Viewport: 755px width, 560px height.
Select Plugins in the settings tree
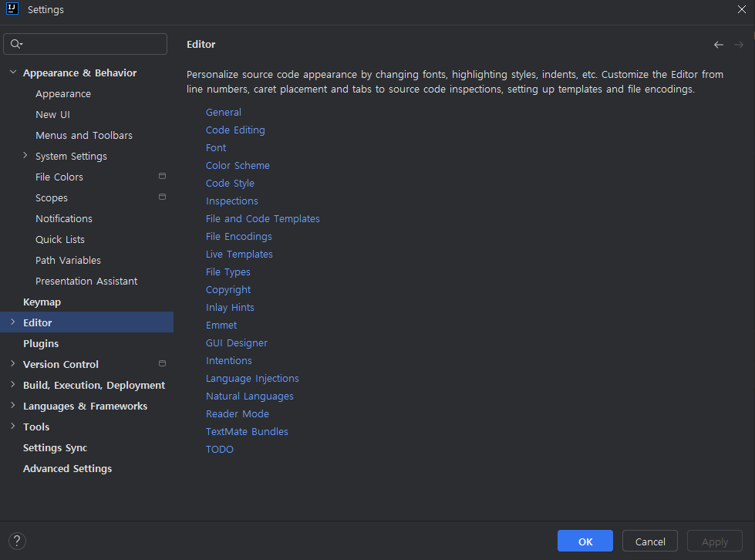click(x=41, y=343)
